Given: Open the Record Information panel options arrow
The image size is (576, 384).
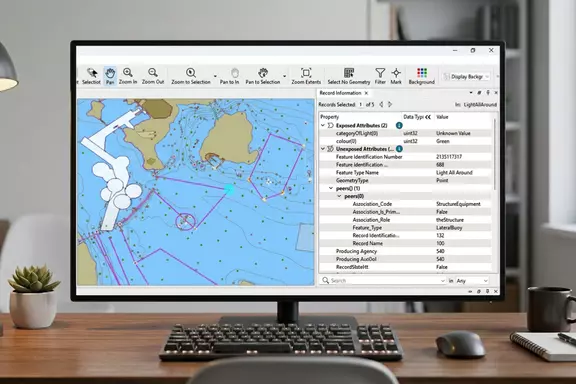Looking at the screenshot, I should (471, 93).
